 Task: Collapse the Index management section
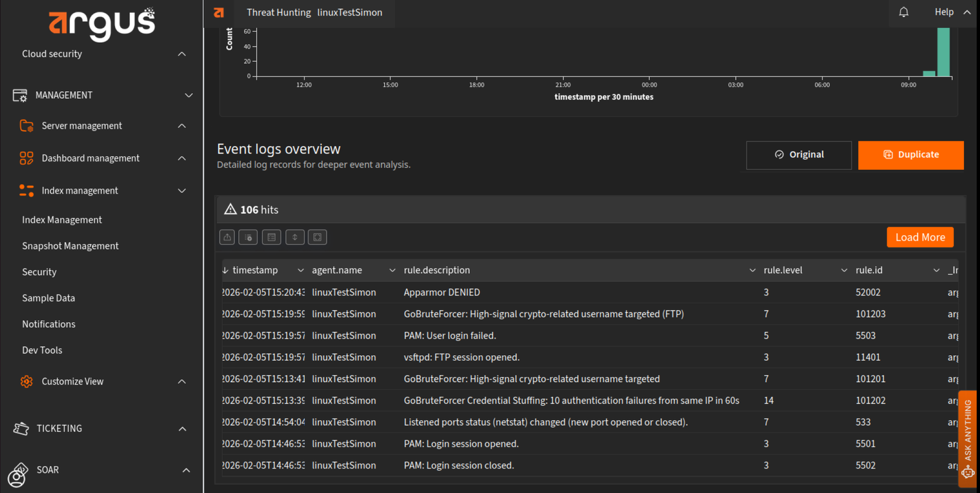pos(182,190)
